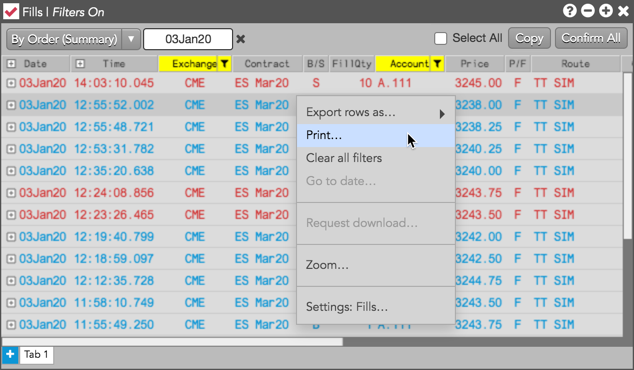Expand the 14:03:10.045 fill row
This screenshot has height=370, width=634.
pos(11,83)
